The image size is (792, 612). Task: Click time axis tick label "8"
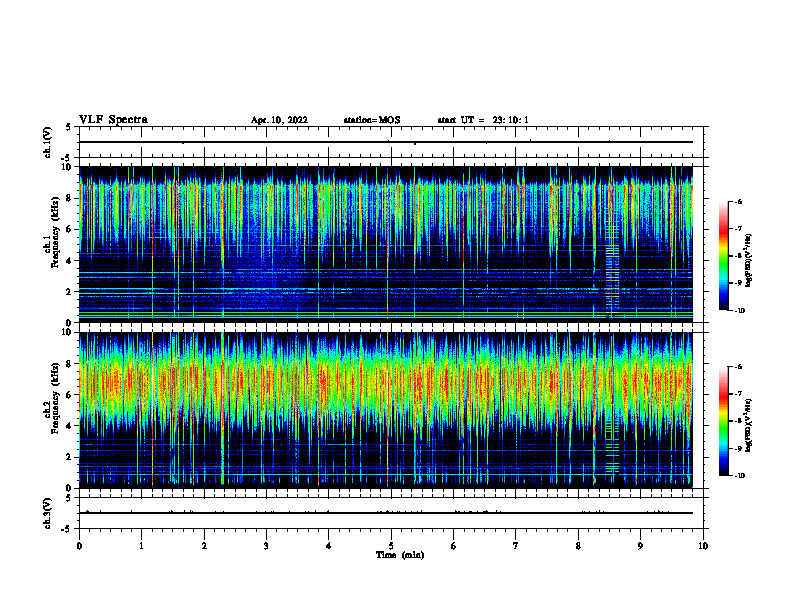pos(578,546)
